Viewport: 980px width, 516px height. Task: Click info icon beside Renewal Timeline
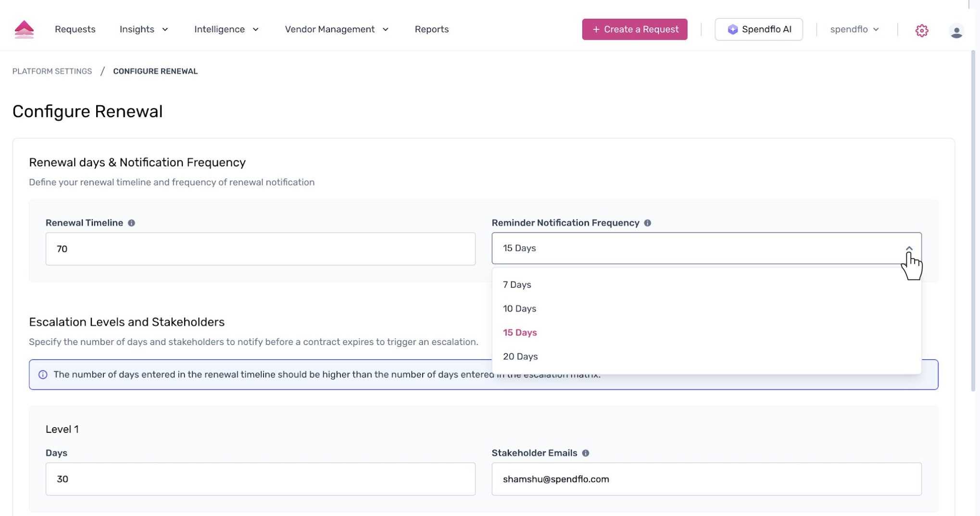click(131, 223)
